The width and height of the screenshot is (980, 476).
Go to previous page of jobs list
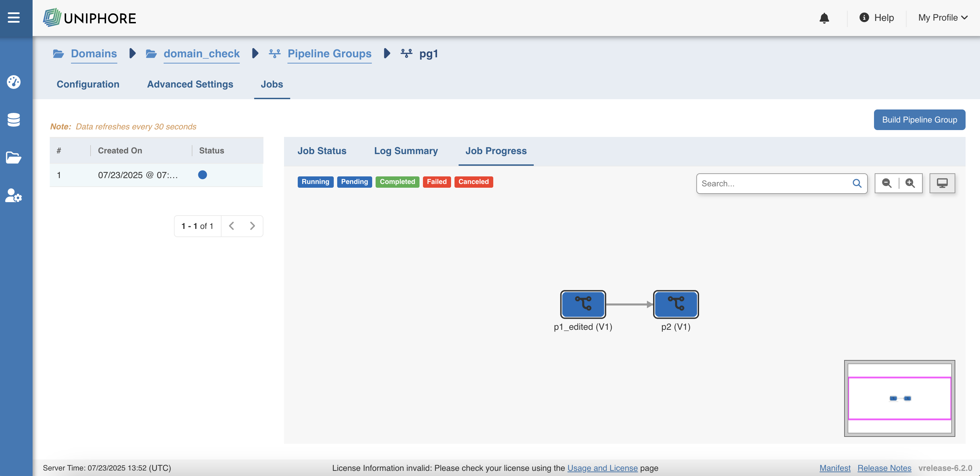(231, 226)
